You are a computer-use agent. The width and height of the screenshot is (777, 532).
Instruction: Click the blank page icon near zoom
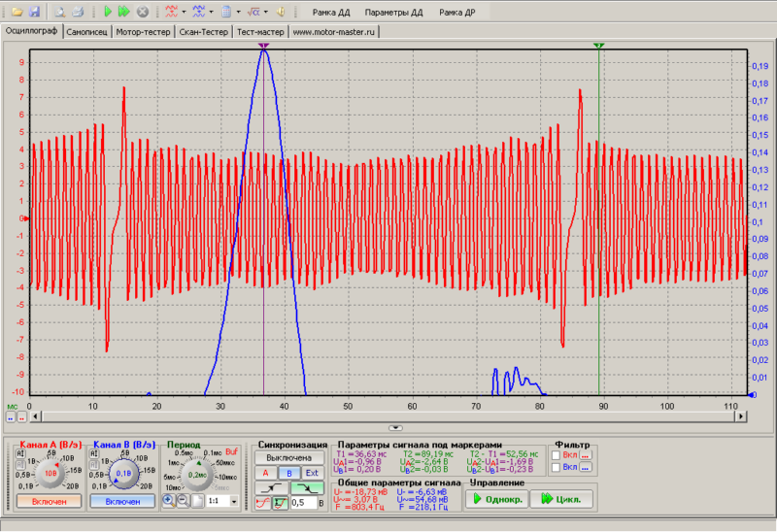197,500
